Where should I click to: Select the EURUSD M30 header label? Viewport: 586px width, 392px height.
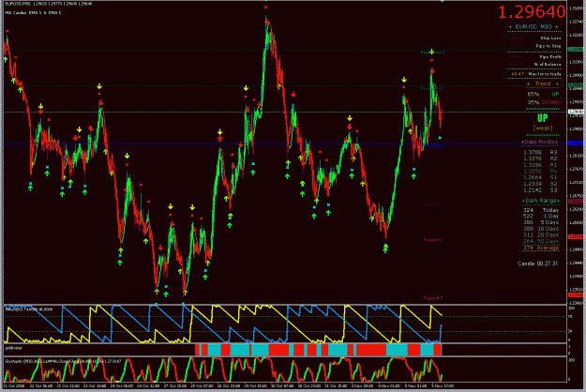click(x=533, y=27)
